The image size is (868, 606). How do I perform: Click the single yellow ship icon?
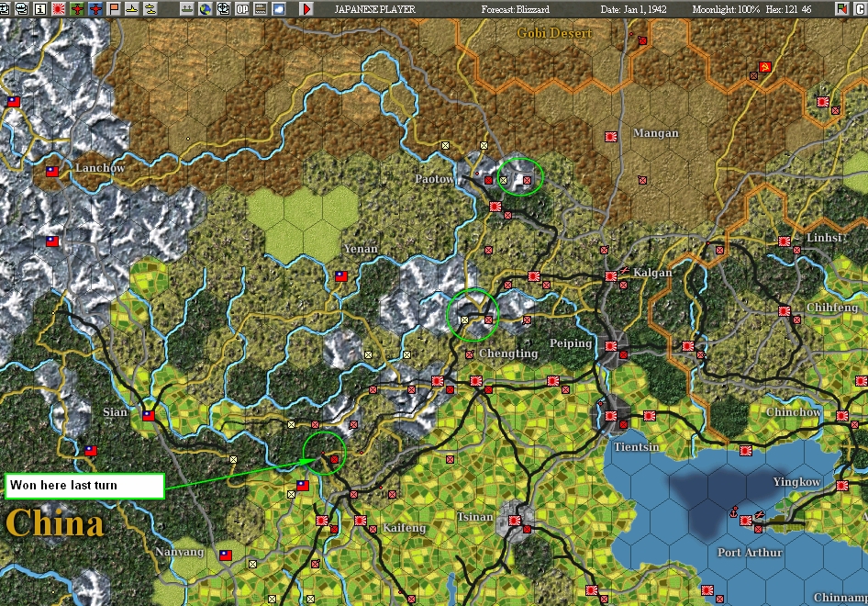click(132, 9)
